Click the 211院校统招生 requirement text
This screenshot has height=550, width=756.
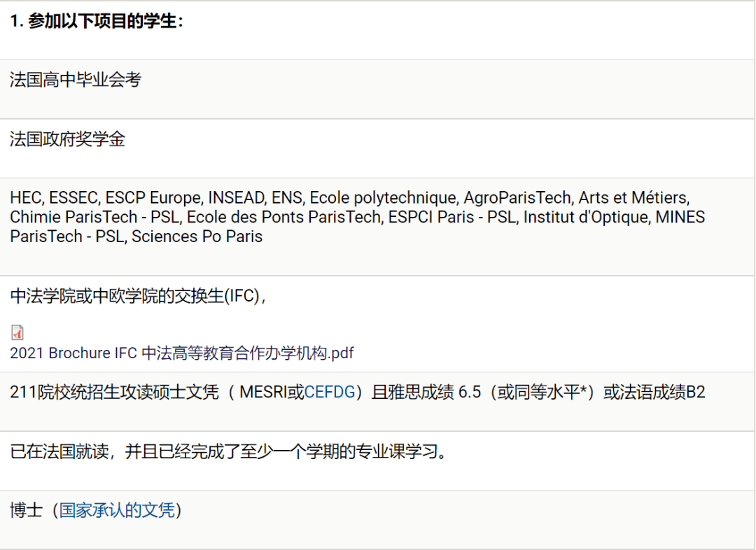click(x=357, y=393)
